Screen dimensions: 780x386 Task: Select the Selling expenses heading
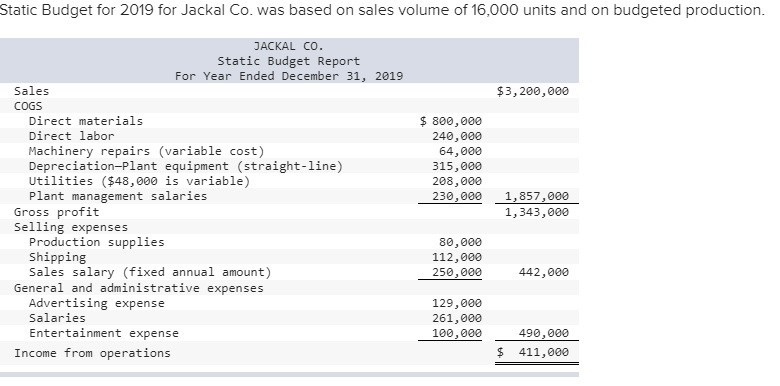71,227
